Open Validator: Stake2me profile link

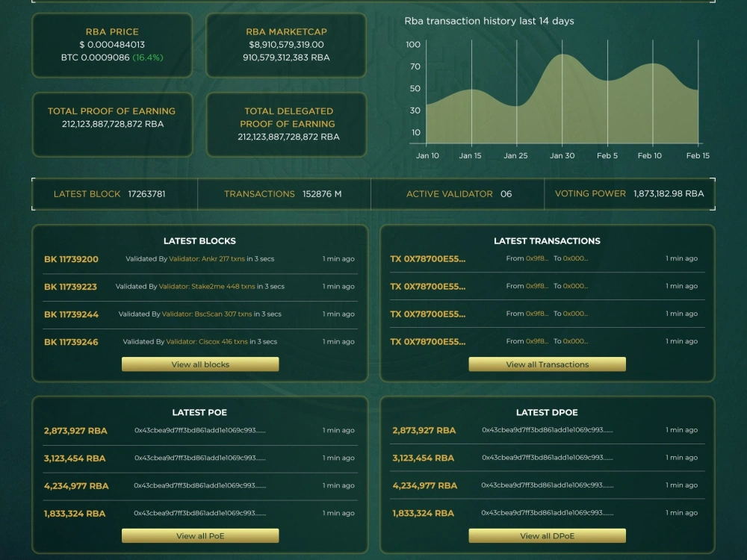[191, 286]
